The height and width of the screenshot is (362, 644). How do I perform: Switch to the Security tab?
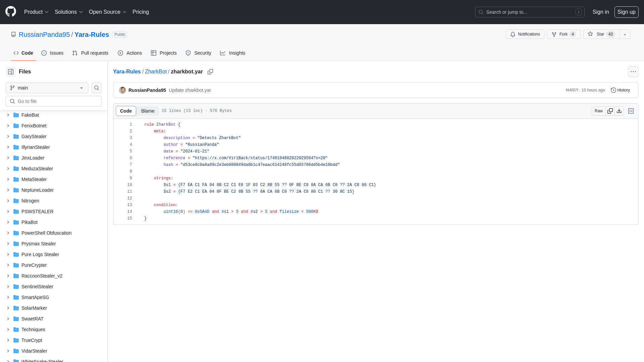click(x=198, y=53)
